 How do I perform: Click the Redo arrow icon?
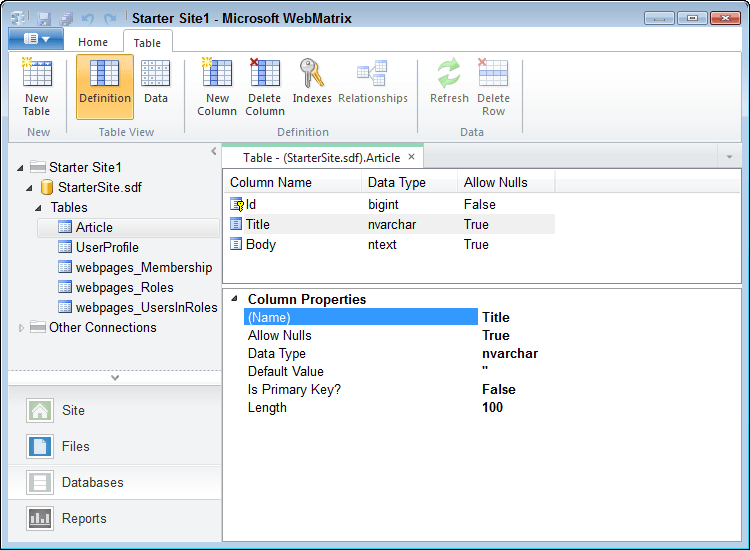(110, 19)
